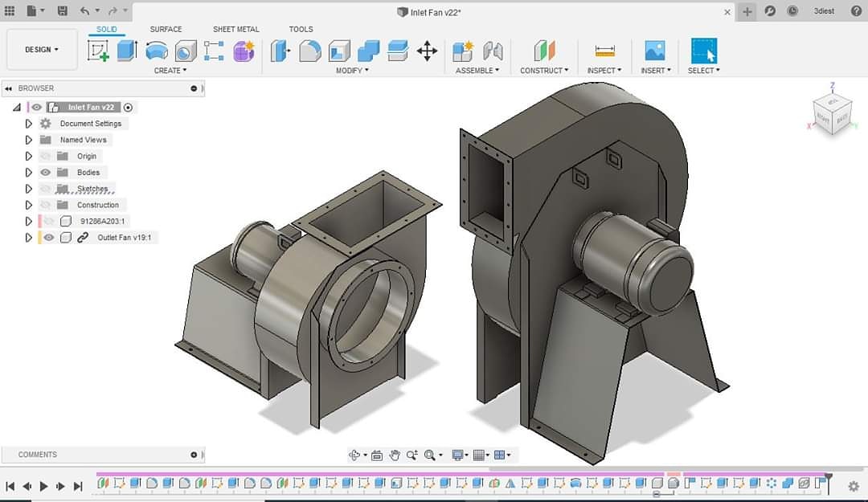Expand the Named Views folder

(29, 140)
